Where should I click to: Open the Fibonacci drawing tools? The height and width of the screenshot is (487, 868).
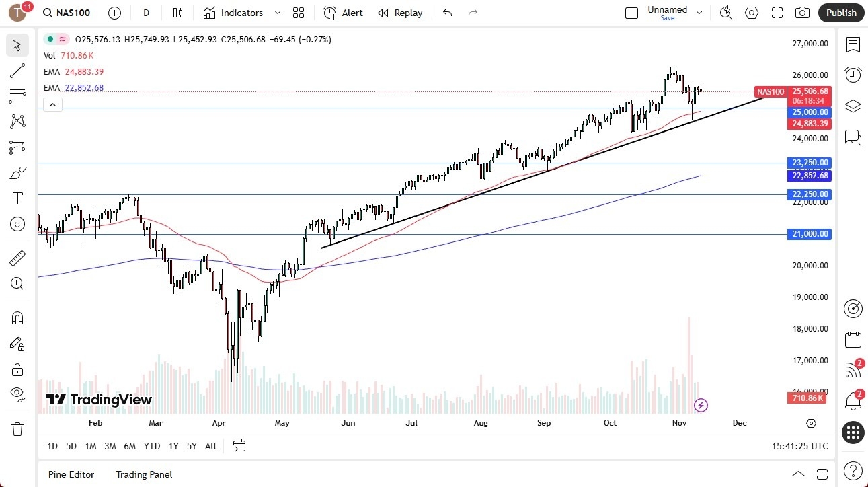[17, 96]
